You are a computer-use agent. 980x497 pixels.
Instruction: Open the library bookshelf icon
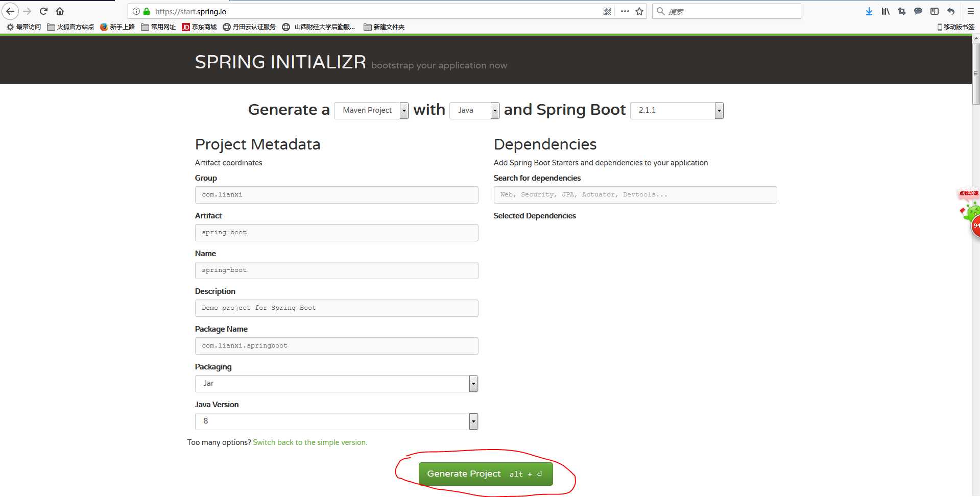(886, 11)
